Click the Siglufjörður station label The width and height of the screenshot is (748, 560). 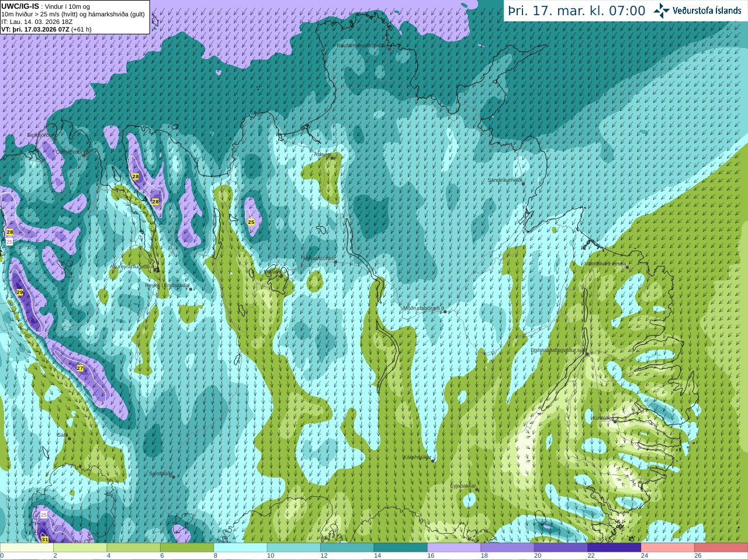click(x=41, y=135)
